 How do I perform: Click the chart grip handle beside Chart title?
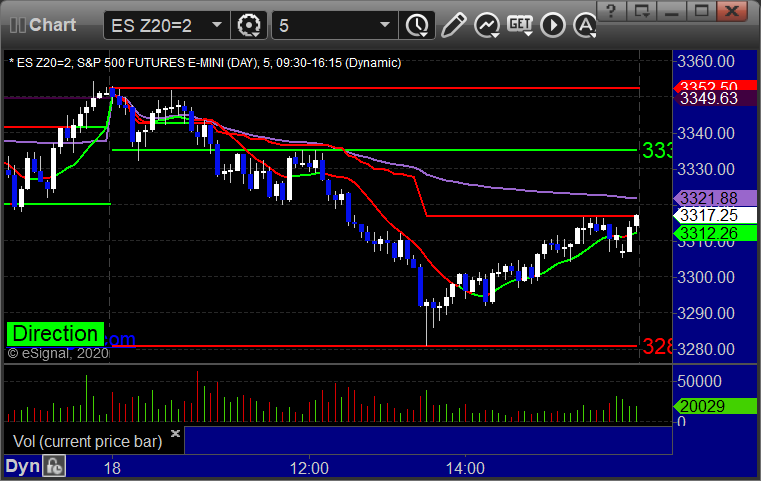(x=17, y=25)
